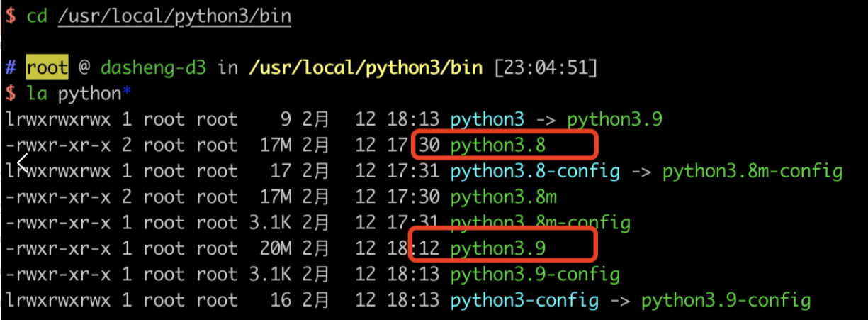Click the 'python3.8m' executable filename

click(x=503, y=197)
